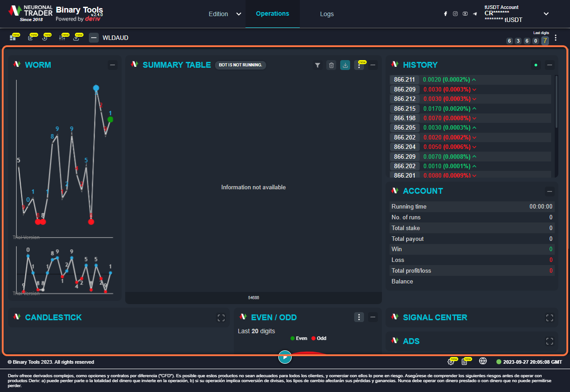
Task: Click the green dot on worm chart
Action: tap(110, 119)
